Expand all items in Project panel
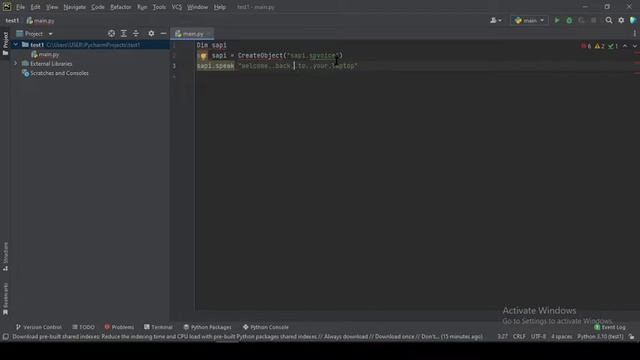This screenshot has width=640, height=360. [123, 33]
